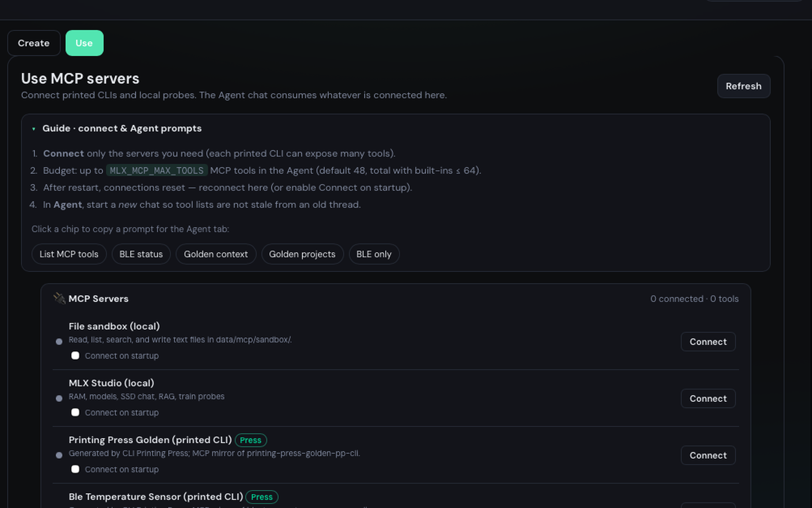Click the '0 connected · 0 tools' status text

click(x=694, y=299)
